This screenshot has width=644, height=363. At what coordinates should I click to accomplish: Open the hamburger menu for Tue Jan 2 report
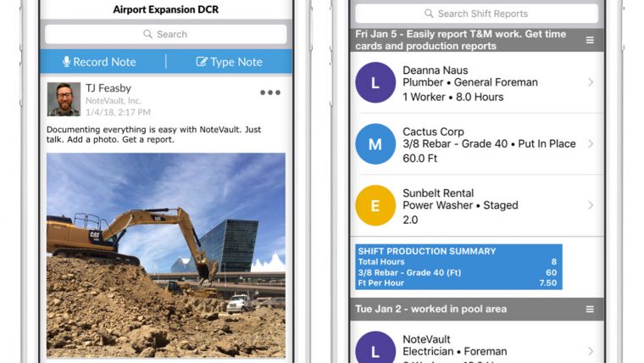[590, 310]
